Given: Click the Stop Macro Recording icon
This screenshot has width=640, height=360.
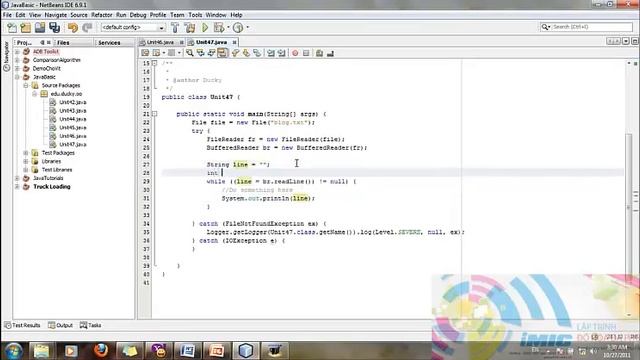Looking at the screenshot, I should tap(306, 53).
